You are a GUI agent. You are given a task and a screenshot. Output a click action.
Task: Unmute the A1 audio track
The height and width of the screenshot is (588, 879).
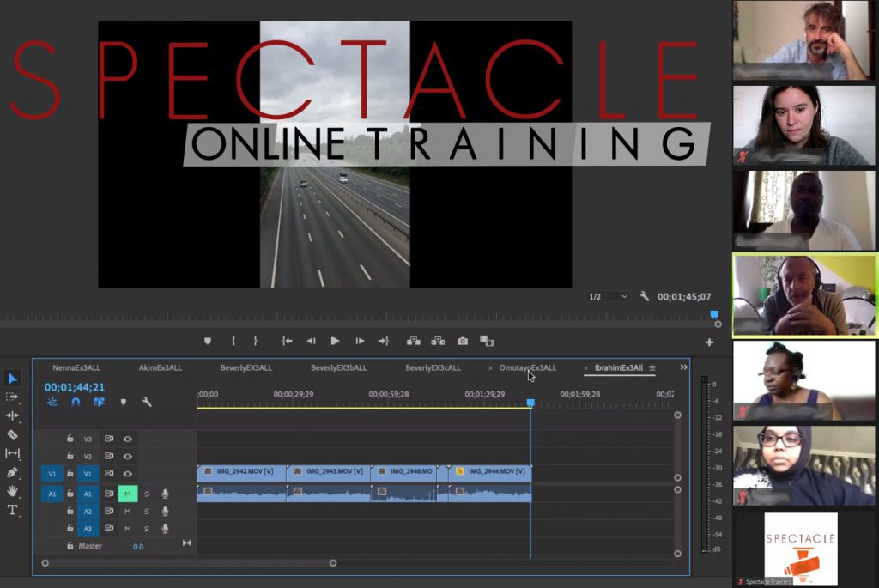click(x=128, y=494)
